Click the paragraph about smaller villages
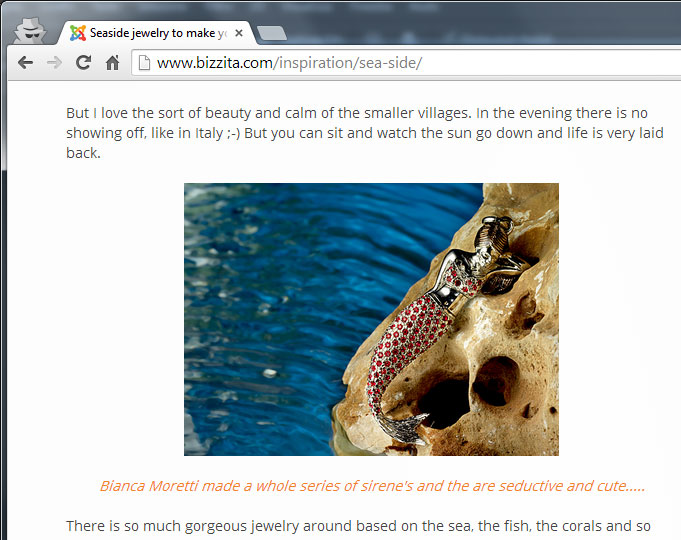 365,133
